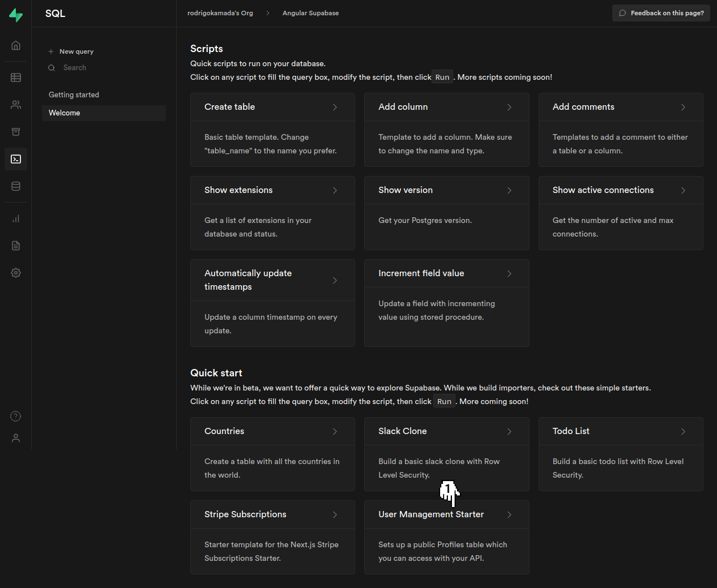Select Getting started in the sidebar
The image size is (717, 588).
(x=74, y=95)
